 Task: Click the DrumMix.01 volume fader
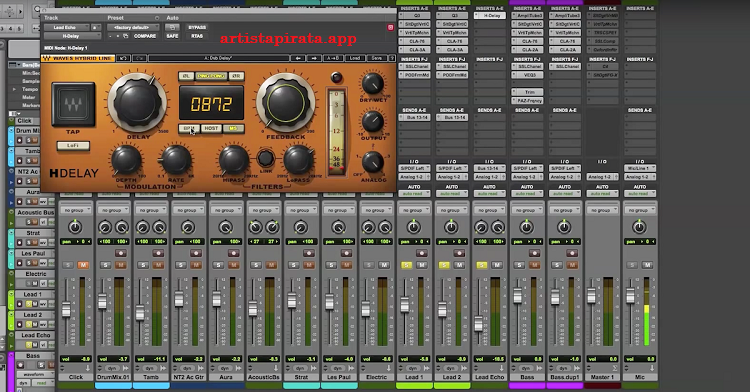click(x=102, y=302)
